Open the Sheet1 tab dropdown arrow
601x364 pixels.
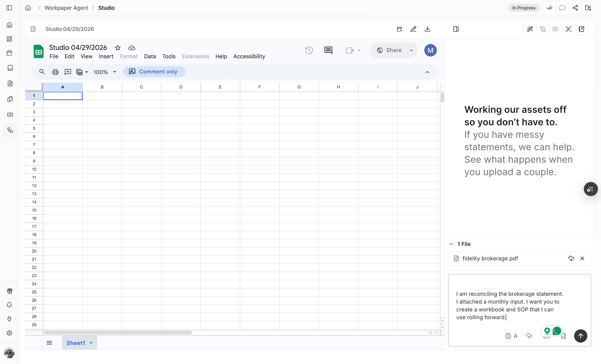91,343
